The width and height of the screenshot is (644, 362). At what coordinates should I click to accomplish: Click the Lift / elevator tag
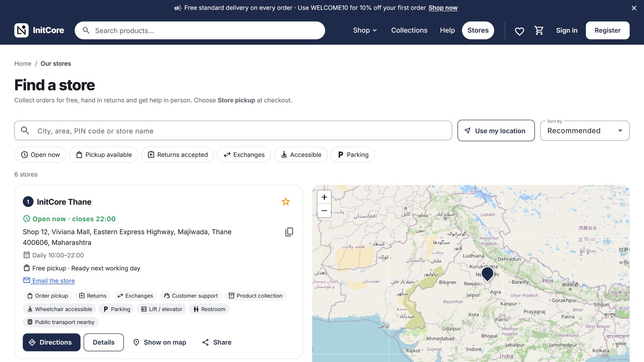coord(162,309)
